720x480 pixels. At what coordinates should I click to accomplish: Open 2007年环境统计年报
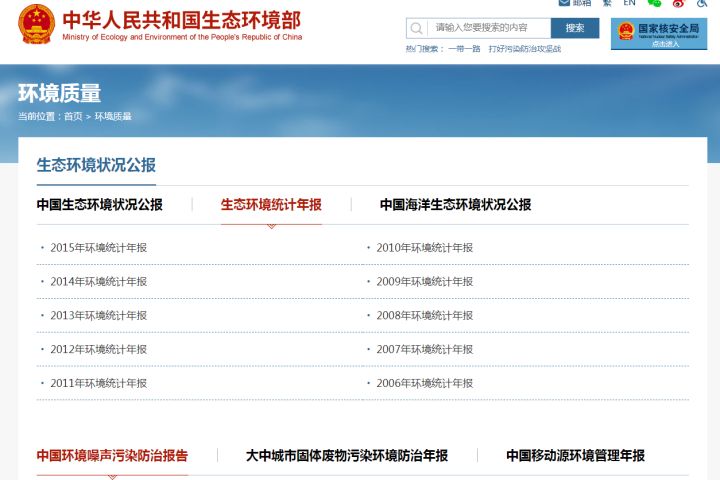point(425,350)
